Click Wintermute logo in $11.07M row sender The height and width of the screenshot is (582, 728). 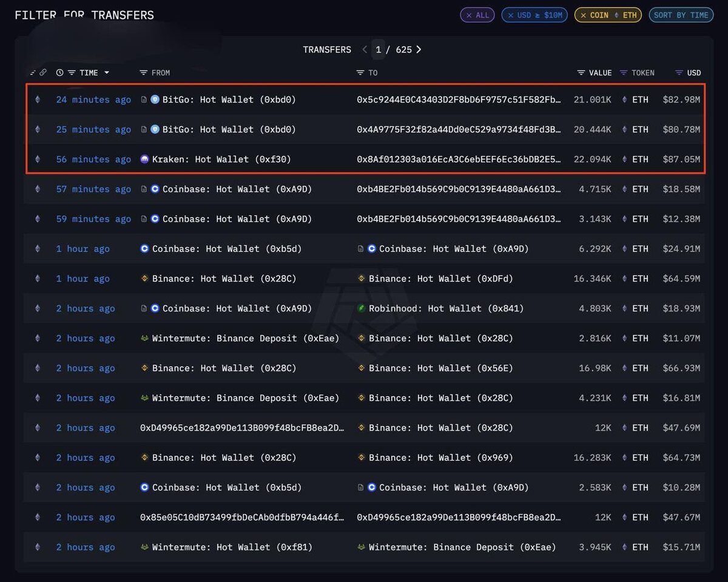[144, 338]
